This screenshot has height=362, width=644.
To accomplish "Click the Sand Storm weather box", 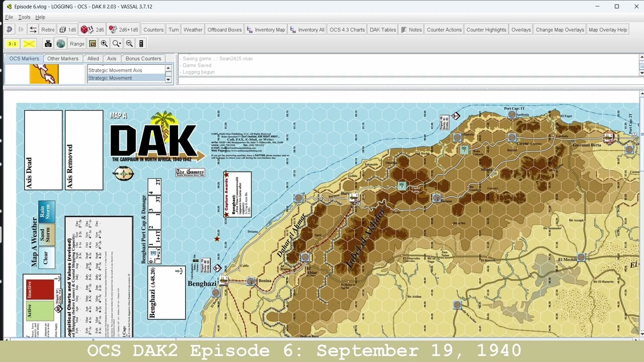I will pyautogui.click(x=47, y=235).
